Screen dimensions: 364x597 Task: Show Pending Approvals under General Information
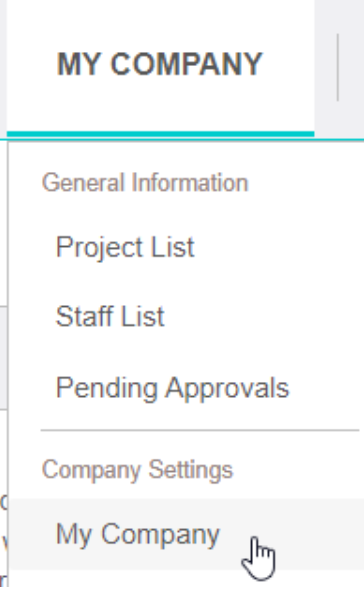(x=172, y=389)
